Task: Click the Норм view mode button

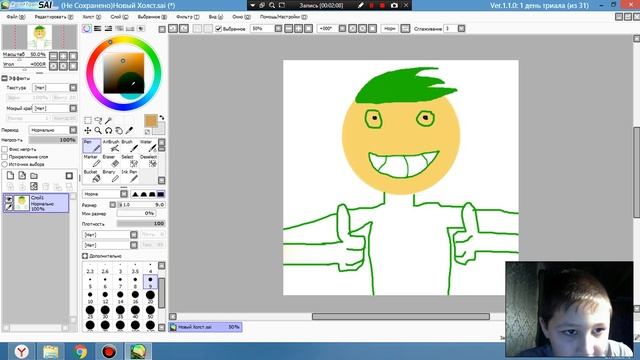Action: click(x=389, y=29)
